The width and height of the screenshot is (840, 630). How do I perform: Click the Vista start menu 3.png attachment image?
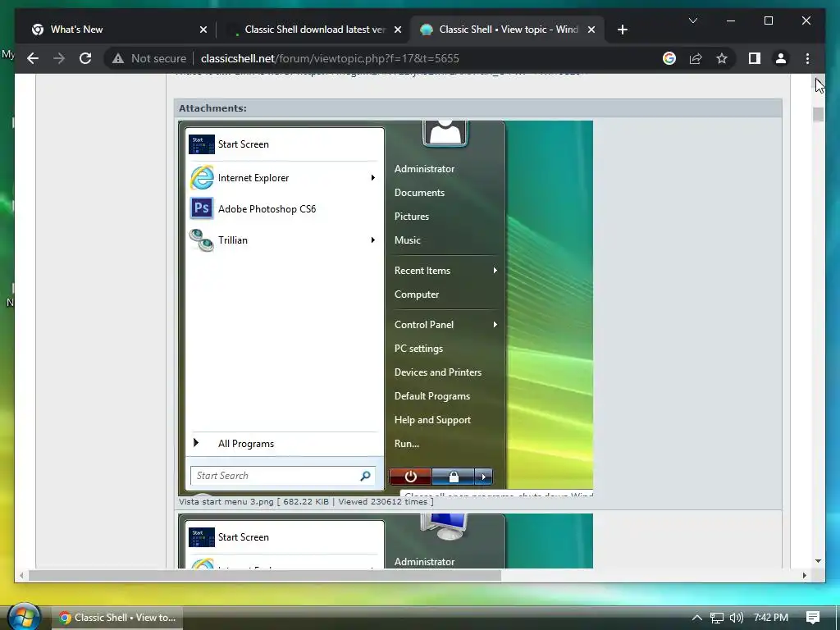coord(386,308)
